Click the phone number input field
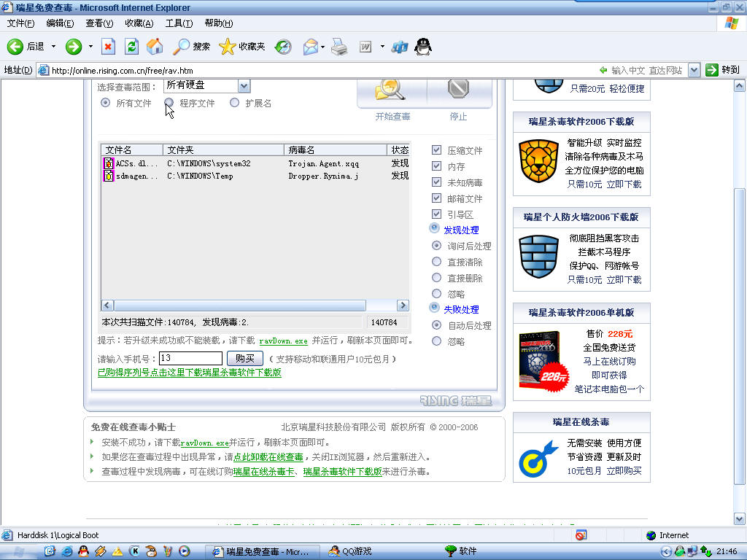 [x=190, y=358]
